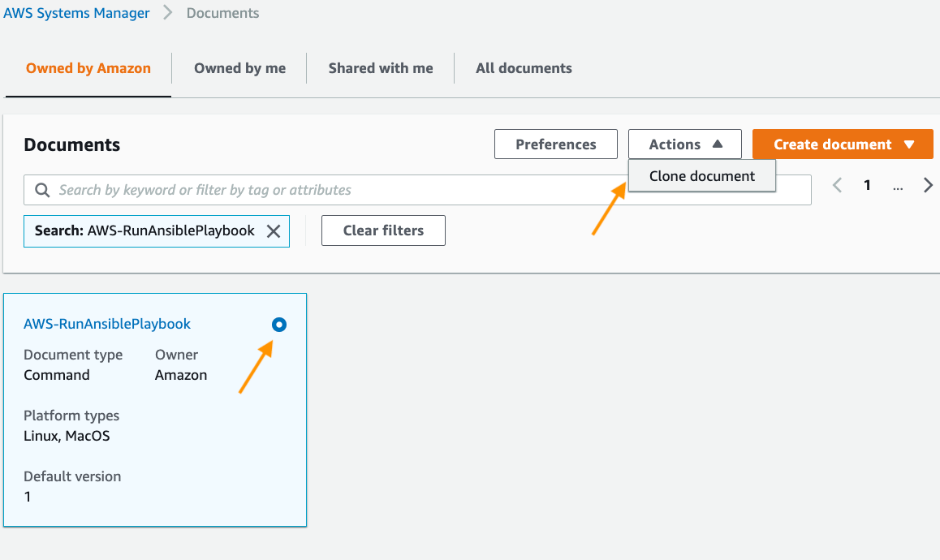Screen dimensions: 940x560
Task: Click the previous page chevron arrow
Action: (837, 185)
